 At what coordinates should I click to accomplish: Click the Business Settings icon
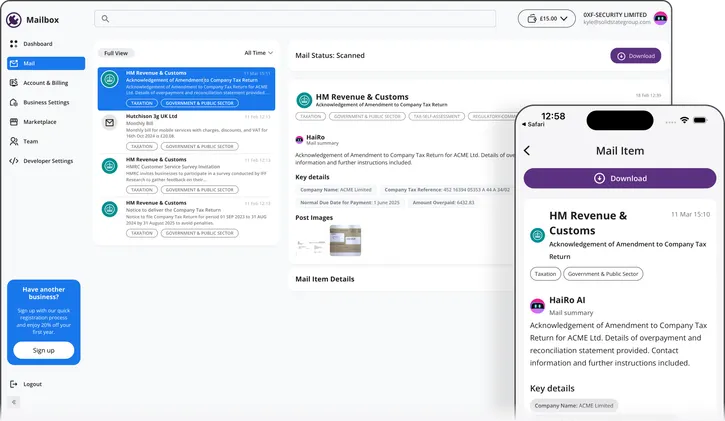point(13,102)
